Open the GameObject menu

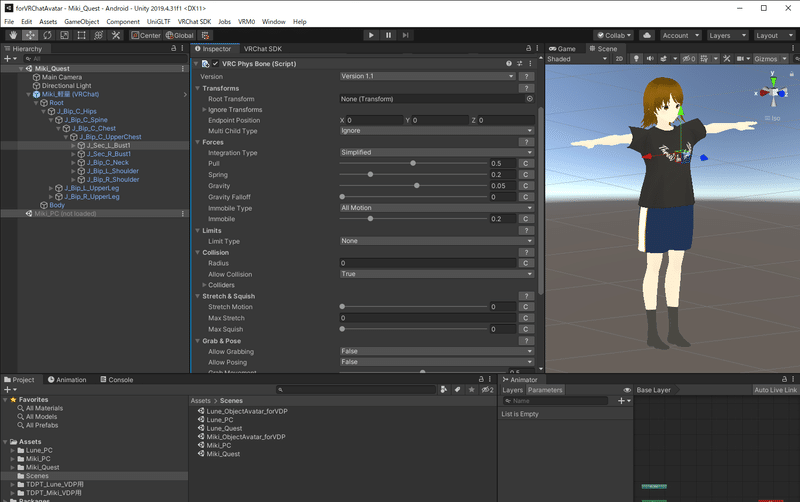[x=82, y=21]
